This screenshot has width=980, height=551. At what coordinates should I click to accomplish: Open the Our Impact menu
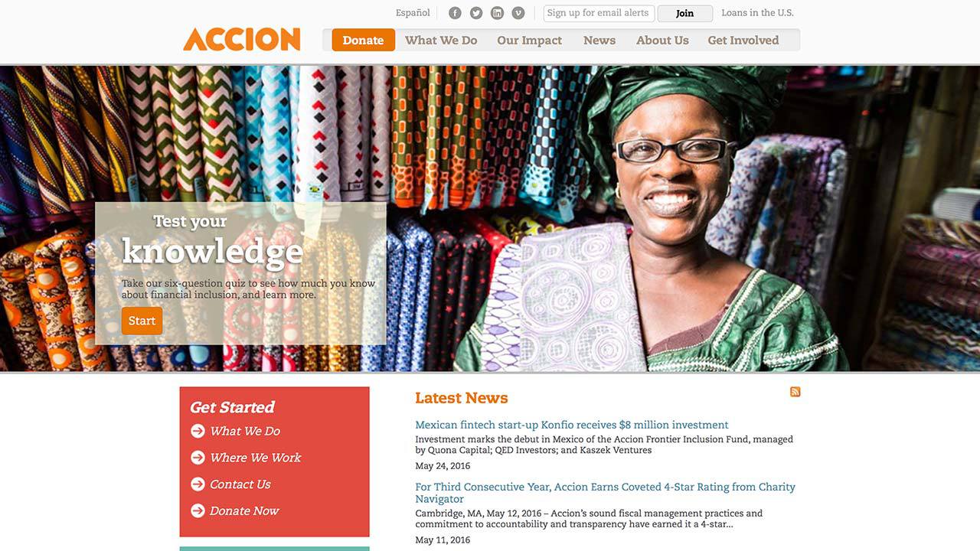[529, 41]
